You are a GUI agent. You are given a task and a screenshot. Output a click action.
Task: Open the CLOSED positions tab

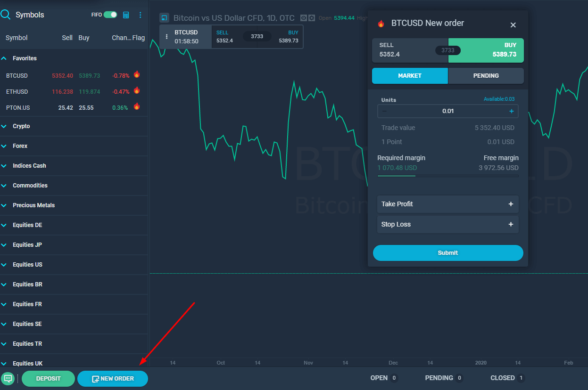[x=507, y=378]
